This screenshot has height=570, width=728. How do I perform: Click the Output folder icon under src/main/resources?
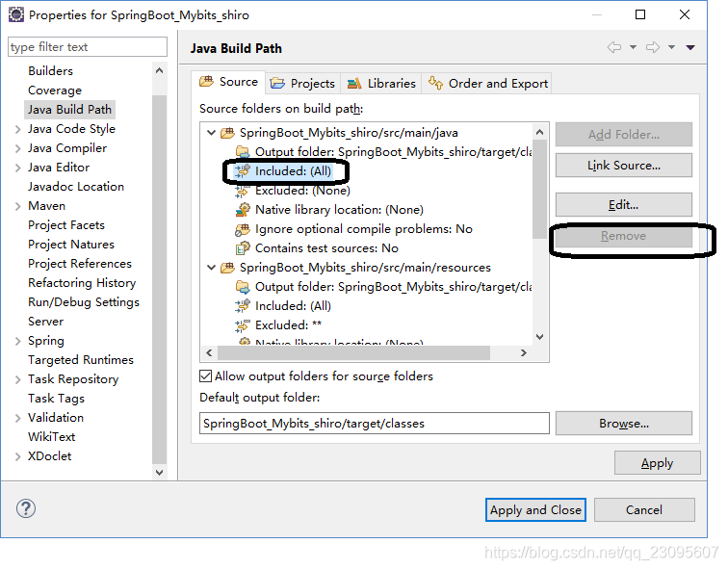[243, 287]
